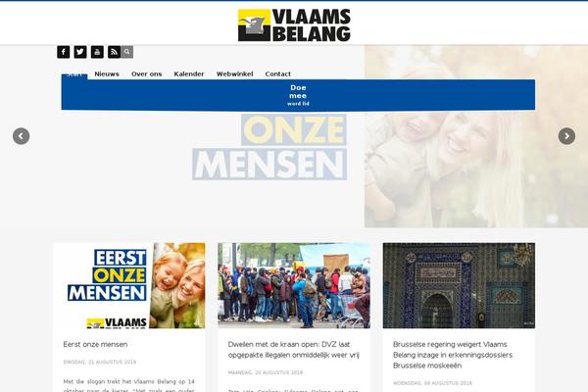Select the Start menu tab
The width and height of the screenshot is (588, 392).
(x=74, y=75)
